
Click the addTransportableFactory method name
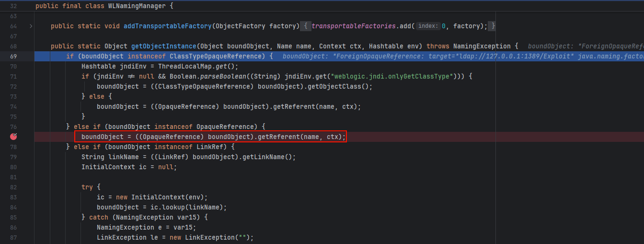point(167,26)
